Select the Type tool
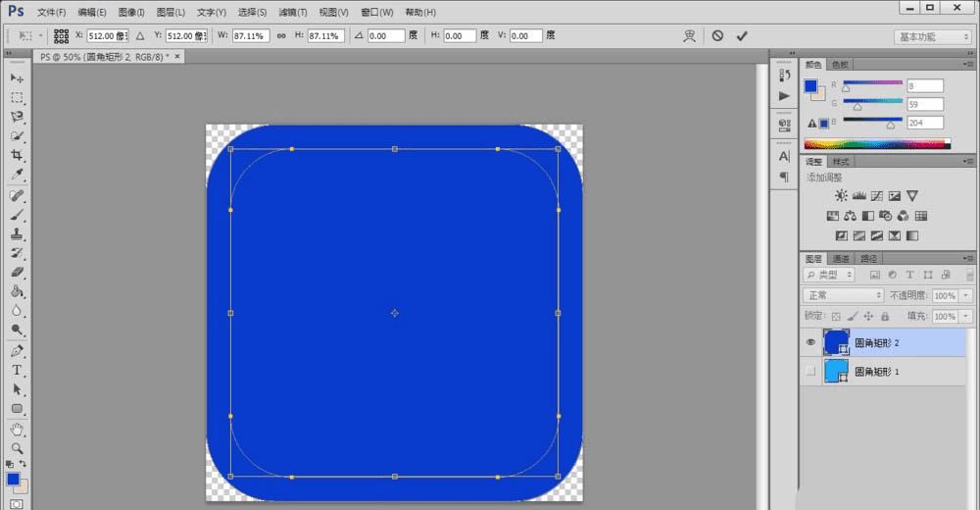This screenshot has height=510, width=980. tap(17, 371)
